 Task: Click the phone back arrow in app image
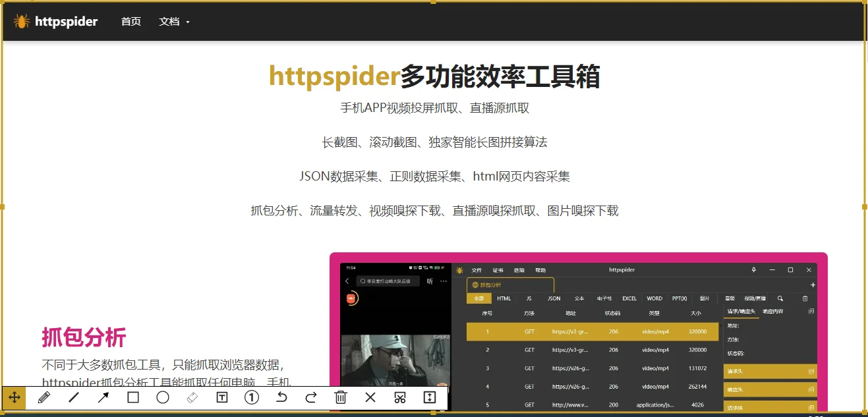point(347,281)
